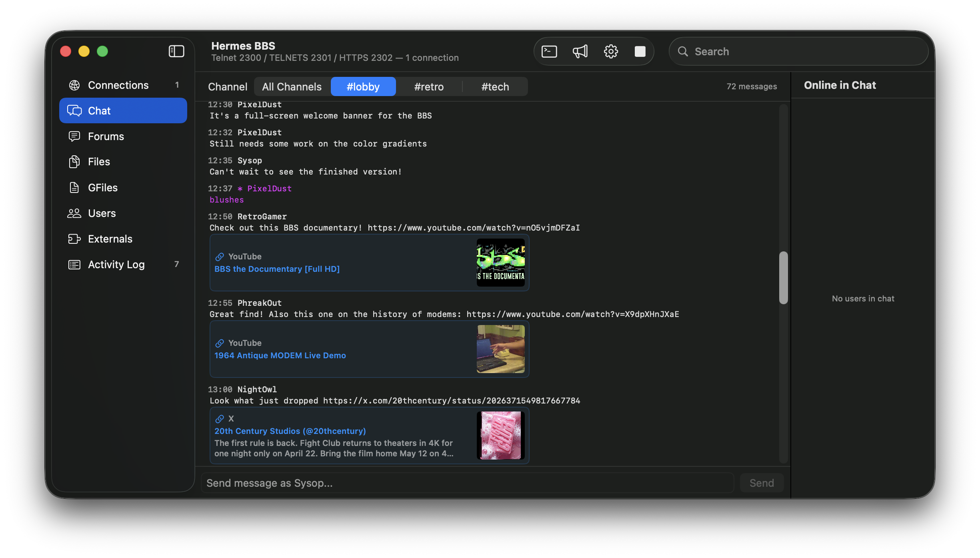Screen dimensions: 980x558
Task: Open server settings with the gear icon
Action: coord(610,51)
